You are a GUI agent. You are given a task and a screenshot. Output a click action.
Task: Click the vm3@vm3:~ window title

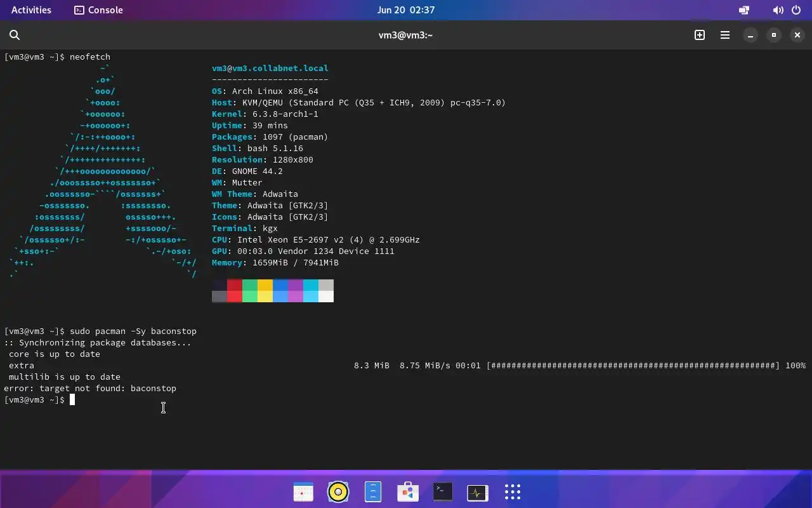[406, 36]
